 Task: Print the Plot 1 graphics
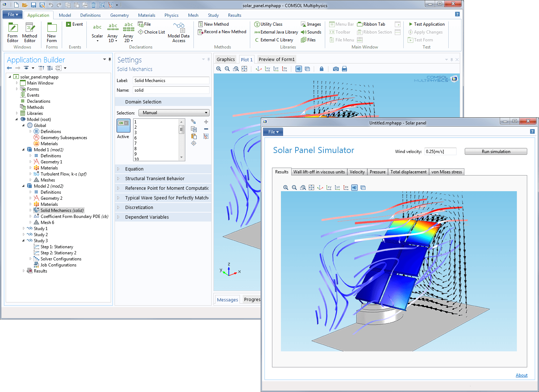tap(344, 69)
